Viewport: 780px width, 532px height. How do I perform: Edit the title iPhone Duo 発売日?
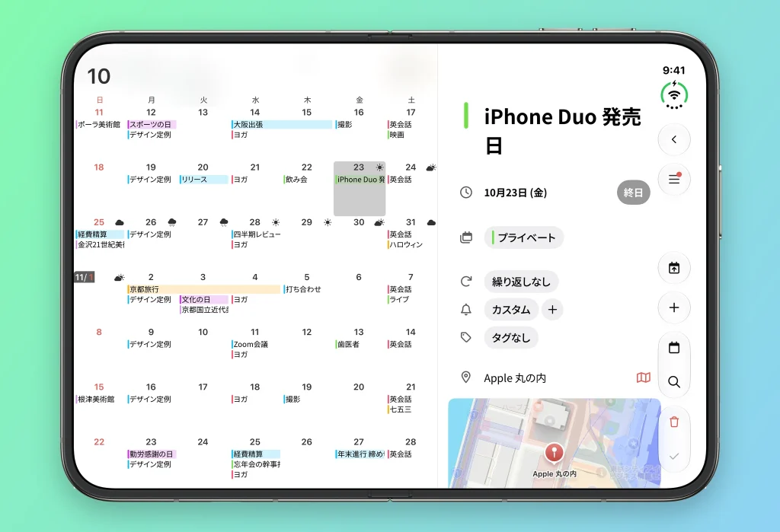click(x=563, y=131)
